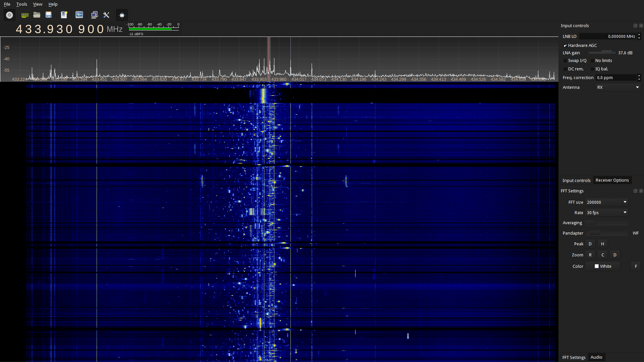This screenshot has width=644, height=362.
Task: Click Zoom demod D button
Action: pos(615,255)
